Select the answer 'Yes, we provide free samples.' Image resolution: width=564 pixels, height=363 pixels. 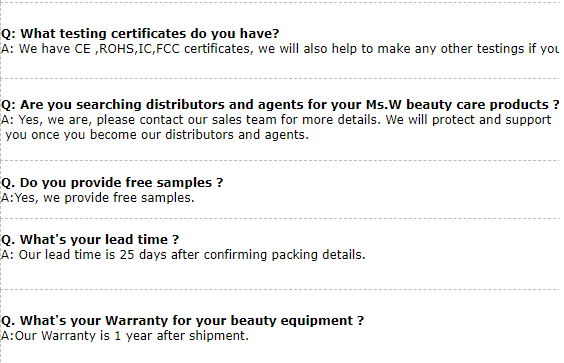[x=98, y=198]
